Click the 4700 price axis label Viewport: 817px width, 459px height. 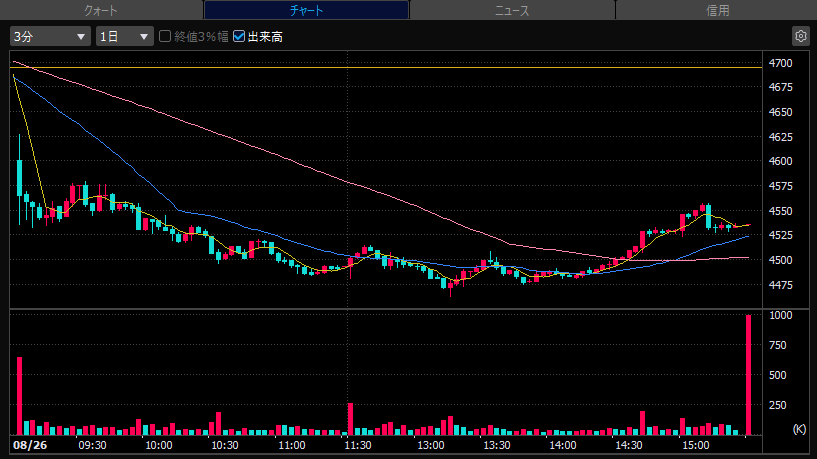tap(781, 63)
